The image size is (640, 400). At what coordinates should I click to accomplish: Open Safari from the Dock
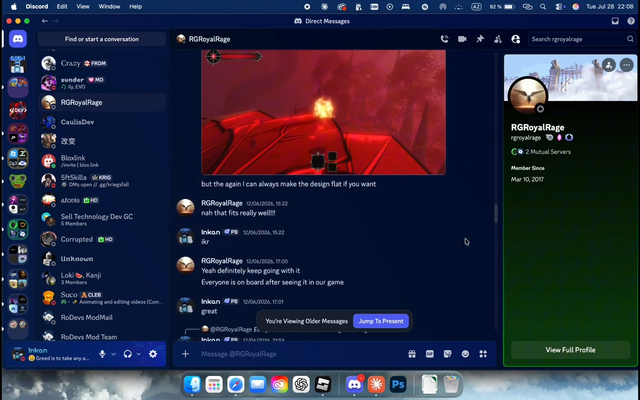click(236, 384)
